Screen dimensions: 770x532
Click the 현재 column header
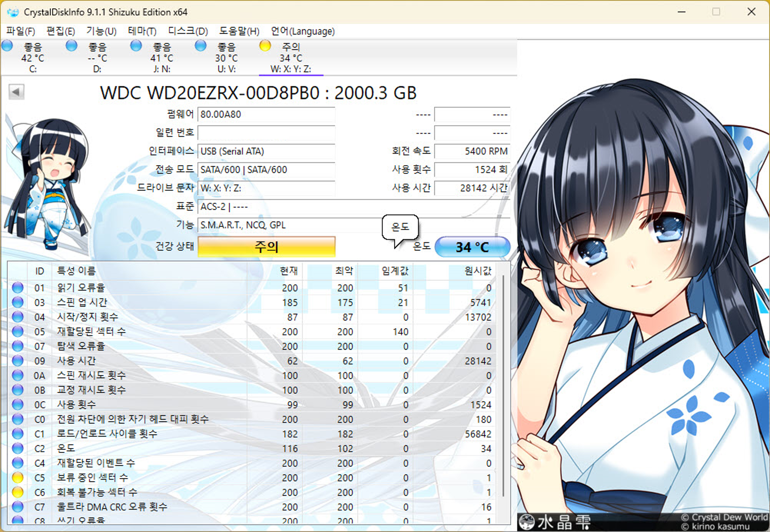(275, 271)
